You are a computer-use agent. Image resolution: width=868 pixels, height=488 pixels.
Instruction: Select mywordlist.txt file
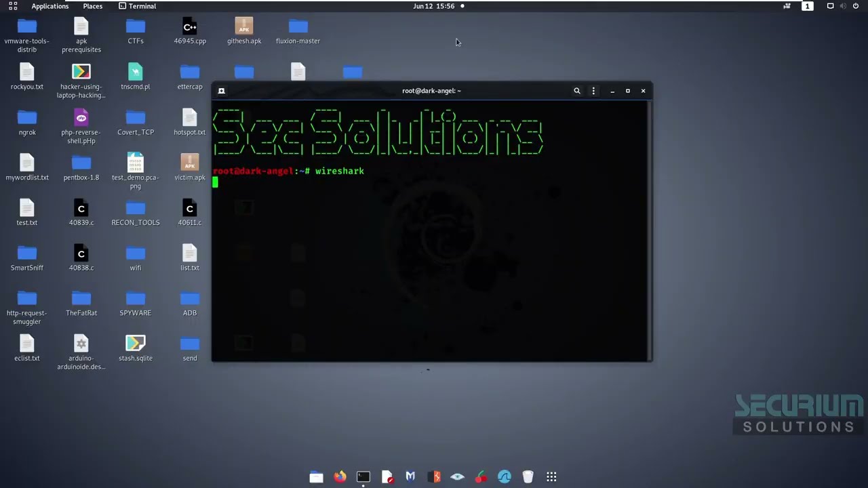(27, 167)
